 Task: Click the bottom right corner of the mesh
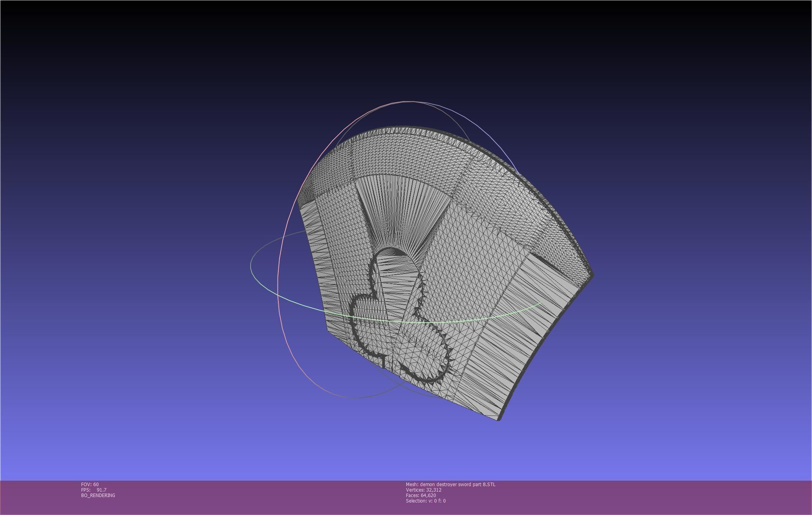[499, 419]
